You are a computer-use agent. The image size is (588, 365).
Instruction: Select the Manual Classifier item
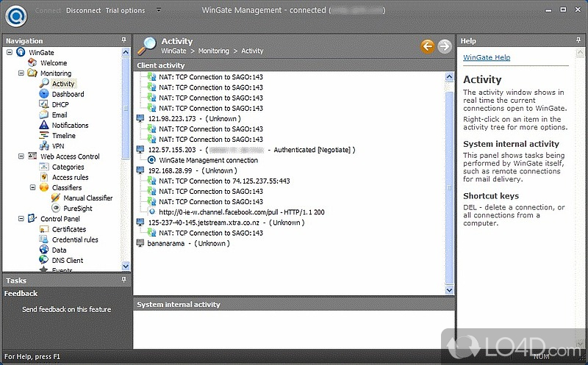[x=87, y=198]
